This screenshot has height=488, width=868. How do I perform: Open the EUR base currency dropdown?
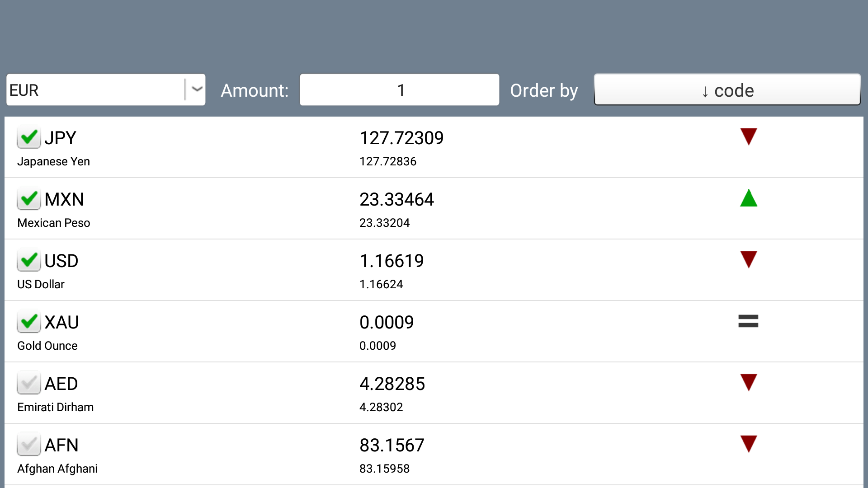coord(105,90)
